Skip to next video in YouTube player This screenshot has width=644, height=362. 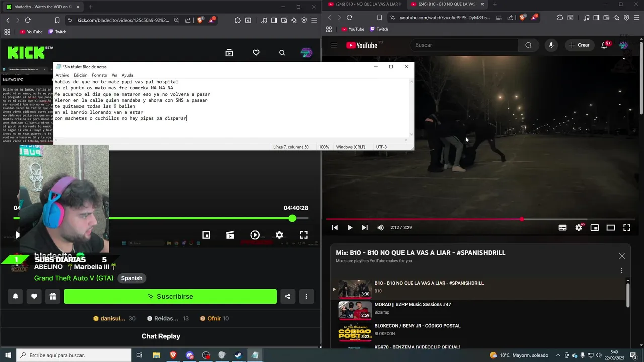coord(365,228)
